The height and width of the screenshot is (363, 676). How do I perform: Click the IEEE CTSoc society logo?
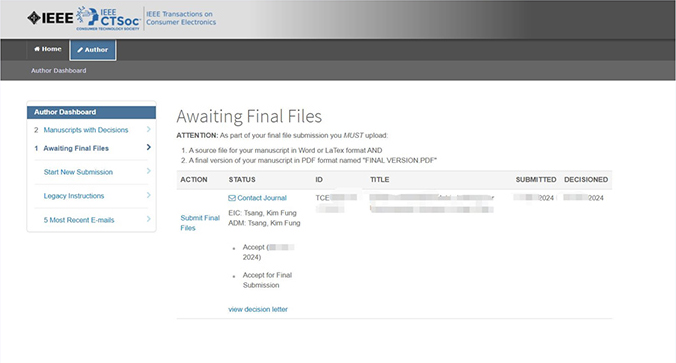click(109, 19)
